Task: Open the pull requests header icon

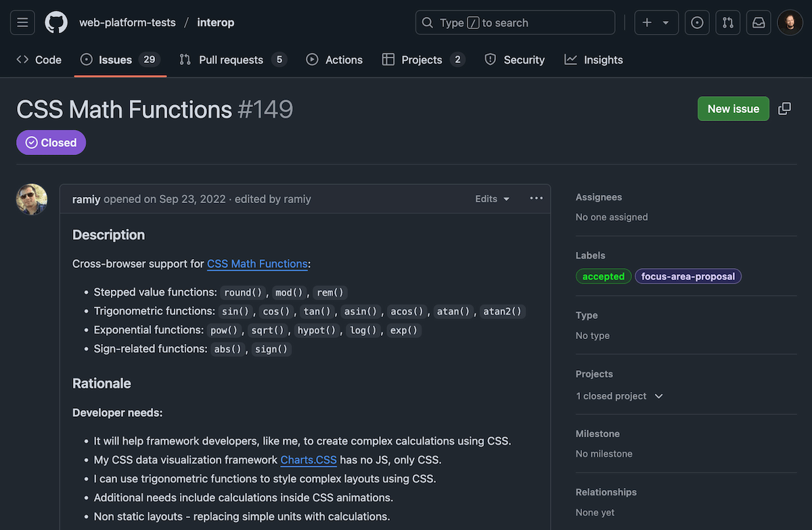Action: pos(728,22)
